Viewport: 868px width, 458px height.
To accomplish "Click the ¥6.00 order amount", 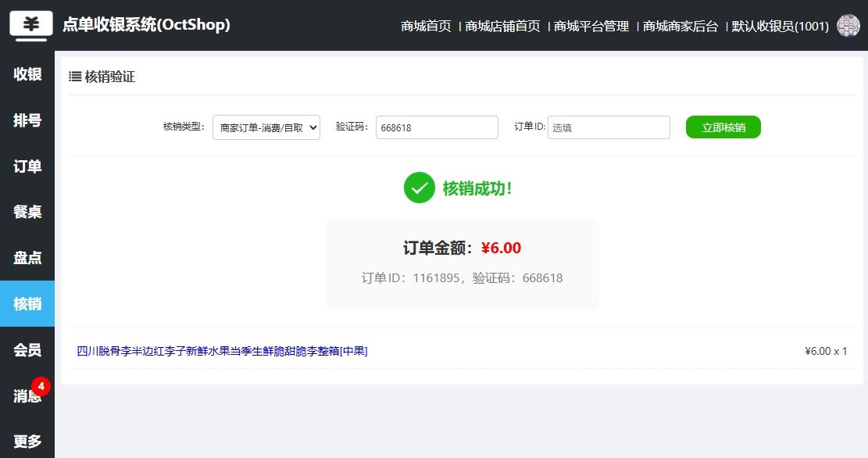I will [501, 248].
